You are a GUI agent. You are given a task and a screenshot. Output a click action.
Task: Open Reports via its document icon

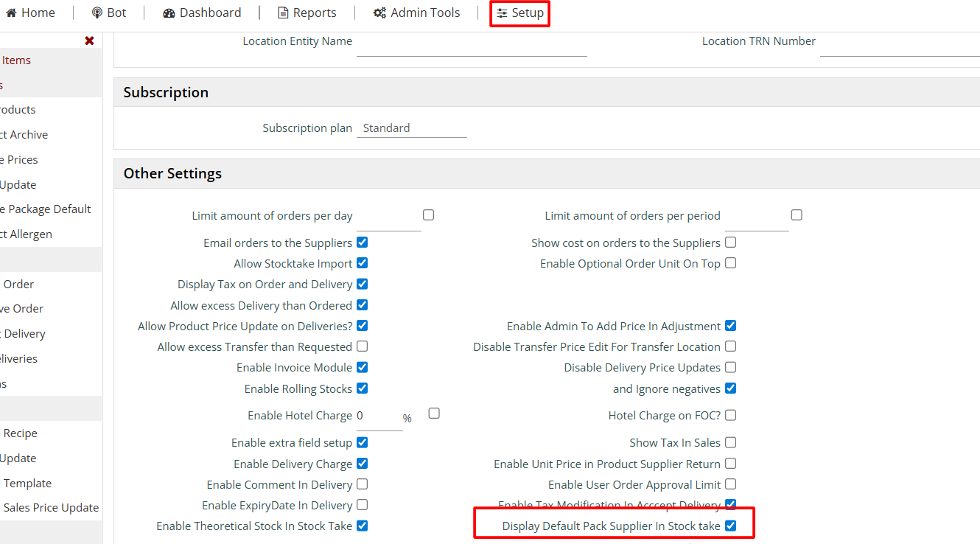tap(283, 13)
